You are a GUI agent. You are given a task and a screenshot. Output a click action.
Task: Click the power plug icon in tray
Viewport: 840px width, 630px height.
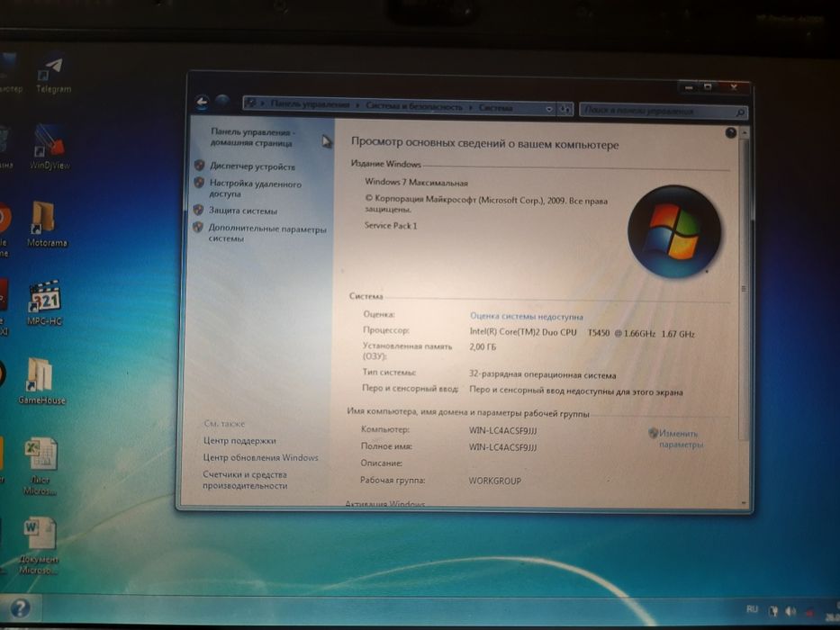772,611
